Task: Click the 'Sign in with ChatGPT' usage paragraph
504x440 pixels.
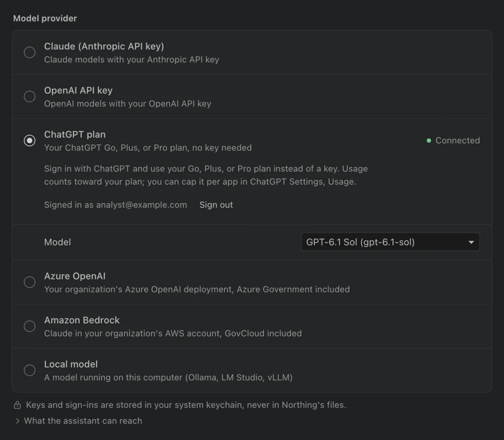Action: 206,175
